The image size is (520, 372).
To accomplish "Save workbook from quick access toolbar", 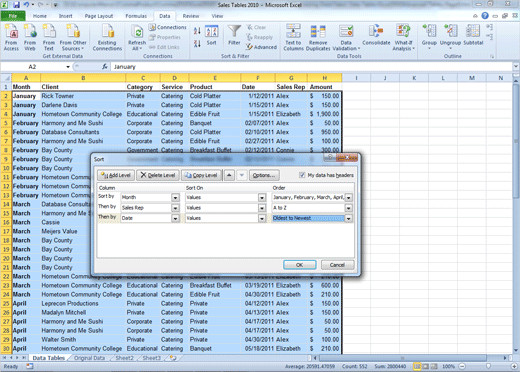I will (16, 5).
